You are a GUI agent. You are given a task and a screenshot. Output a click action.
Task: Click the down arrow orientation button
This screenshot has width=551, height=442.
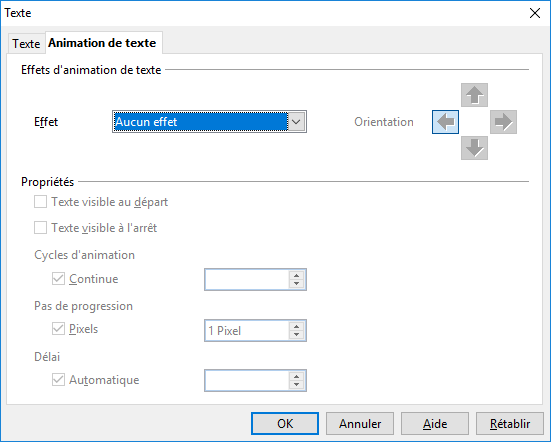point(474,148)
